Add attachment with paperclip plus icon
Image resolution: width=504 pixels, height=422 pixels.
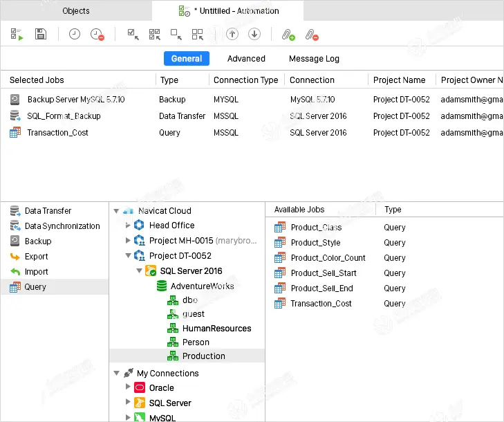(288, 35)
